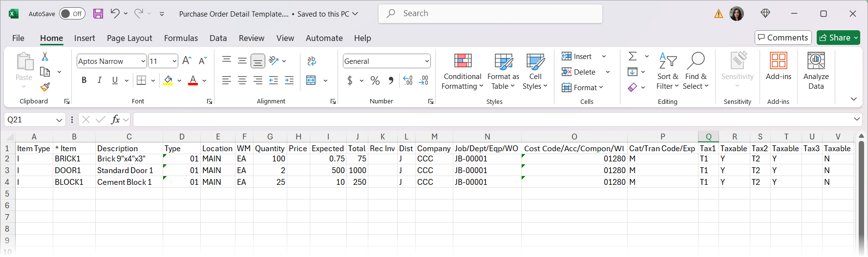Click the Save floppy disk icon
Viewport: 868px width, 257px height.
pos(98,14)
